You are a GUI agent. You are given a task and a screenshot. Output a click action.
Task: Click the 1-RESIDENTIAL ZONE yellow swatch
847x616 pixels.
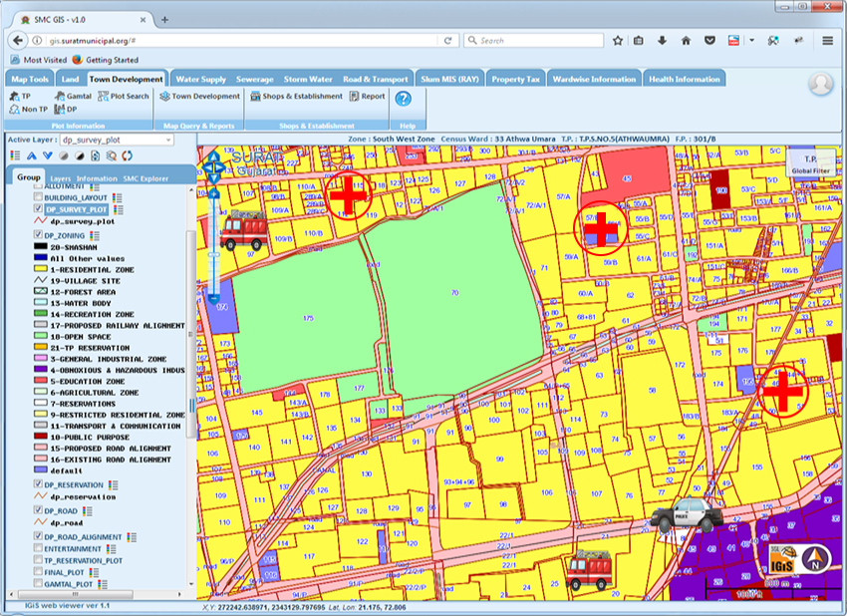[x=41, y=269]
